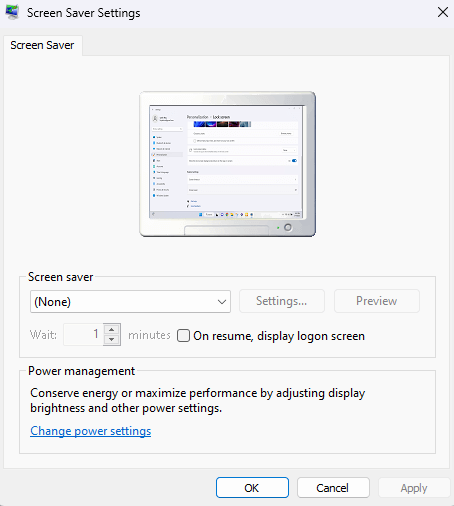
Task: Click the Apply button
Action: [414, 488]
